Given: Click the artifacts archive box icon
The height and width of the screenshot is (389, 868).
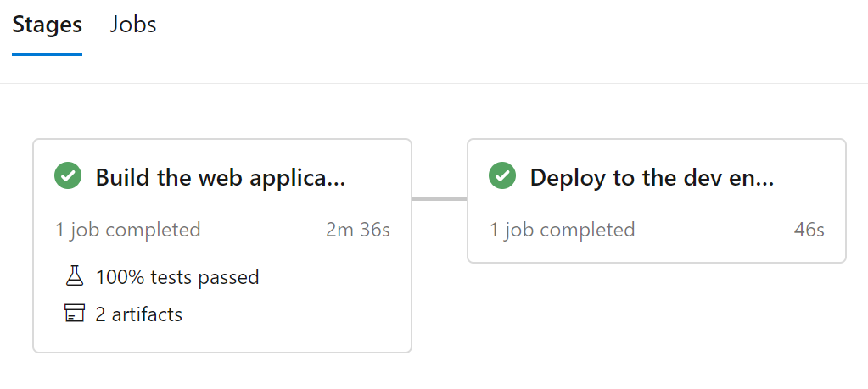Looking at the screenshot, I should click(x=76, y=314).
